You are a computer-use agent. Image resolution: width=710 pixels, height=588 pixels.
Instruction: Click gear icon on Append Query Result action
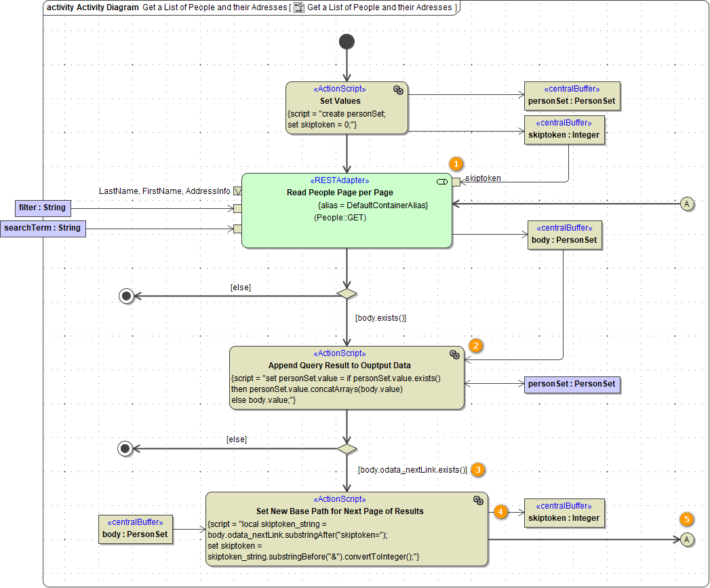(x=455, y=354)
